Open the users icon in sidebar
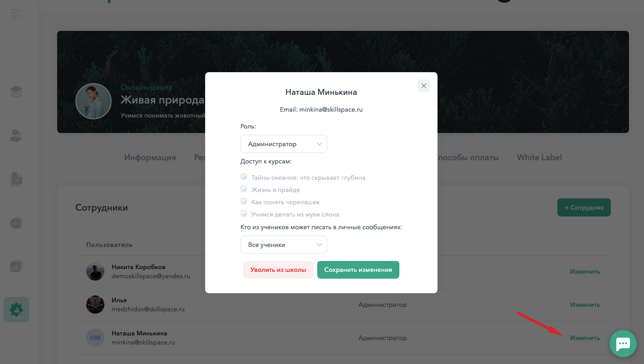Viewport: 644px width, 364px height. 16,136
